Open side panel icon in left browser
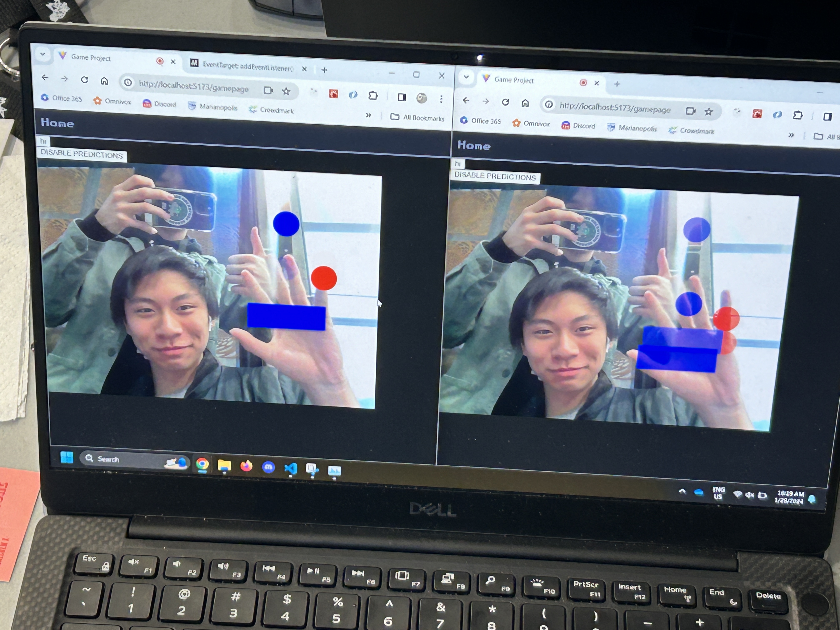Screen dimensions: 840x630 pos(402,97)
